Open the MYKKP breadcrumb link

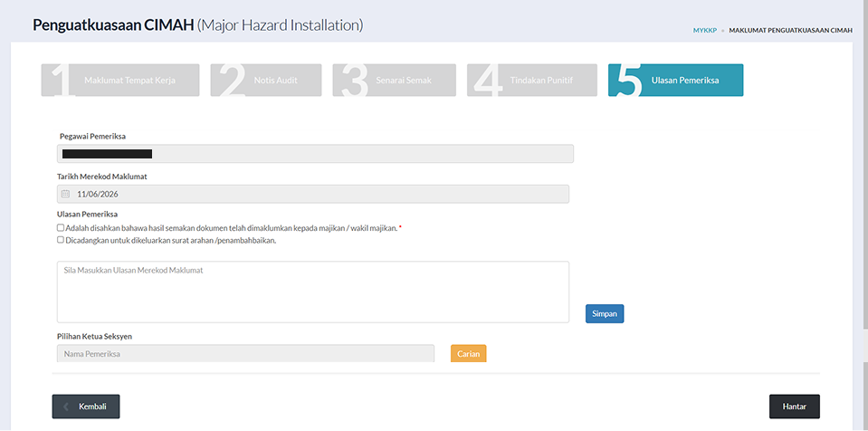pos(705,31)
